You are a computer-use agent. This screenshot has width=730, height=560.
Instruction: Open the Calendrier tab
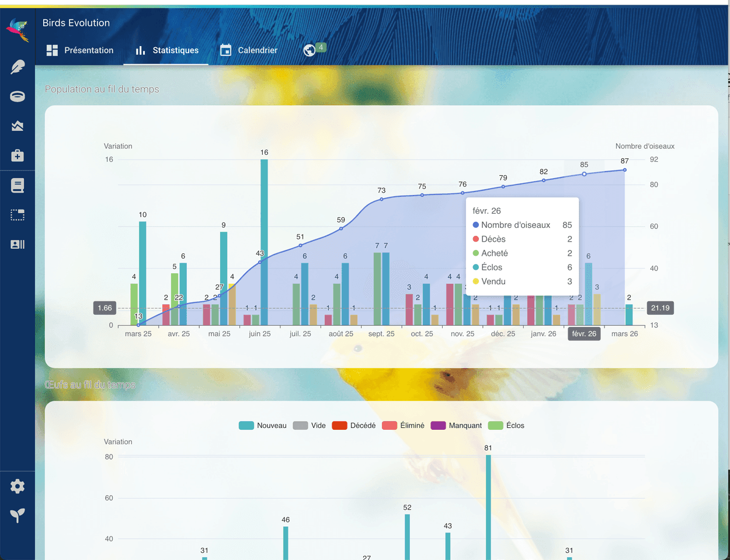(249, 50)
